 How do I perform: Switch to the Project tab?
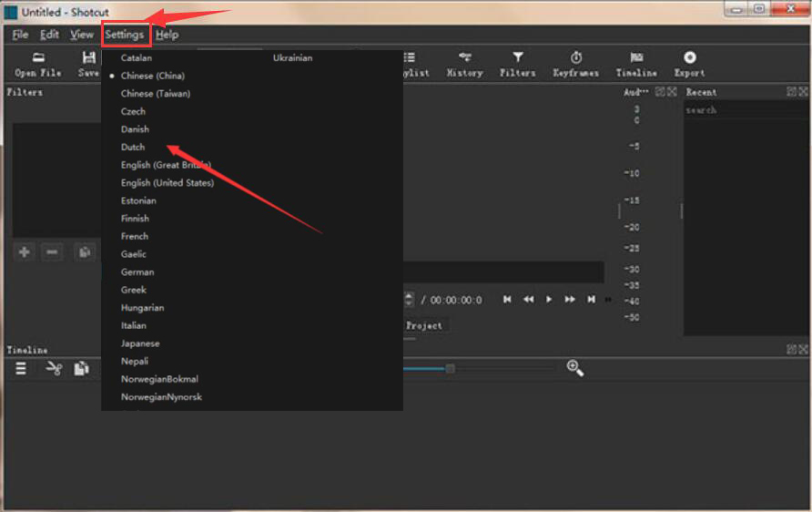coord(423,325)
